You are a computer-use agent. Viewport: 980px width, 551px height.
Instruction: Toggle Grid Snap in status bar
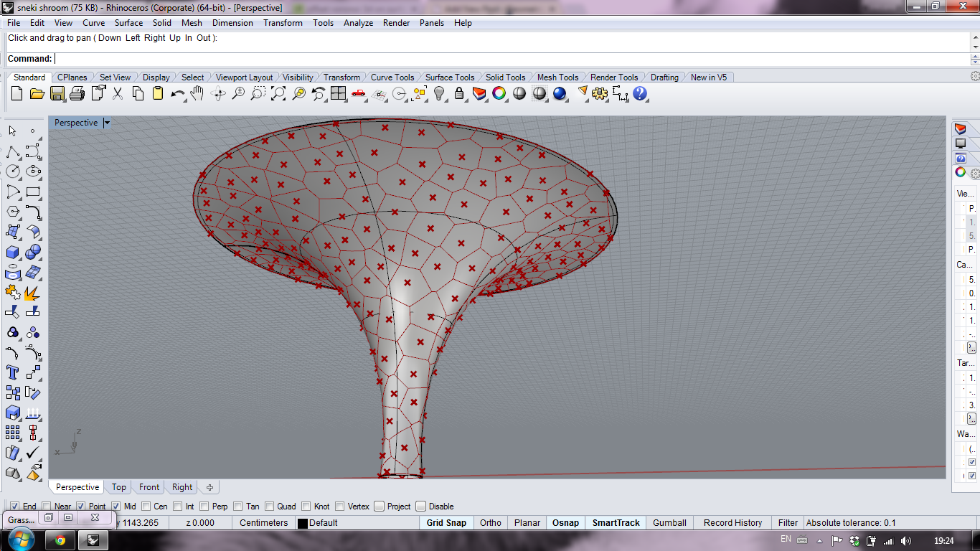point(446,523)
